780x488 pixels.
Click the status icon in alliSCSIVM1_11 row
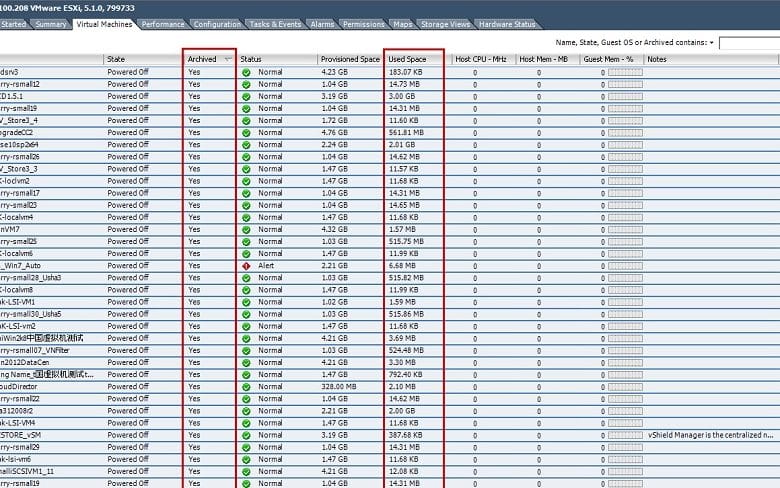246,472
